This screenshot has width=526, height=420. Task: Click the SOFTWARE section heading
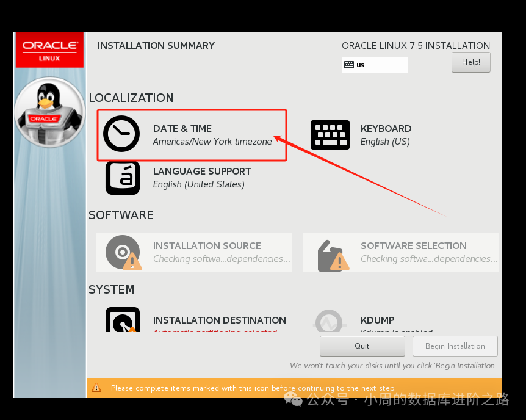(121, 215)
